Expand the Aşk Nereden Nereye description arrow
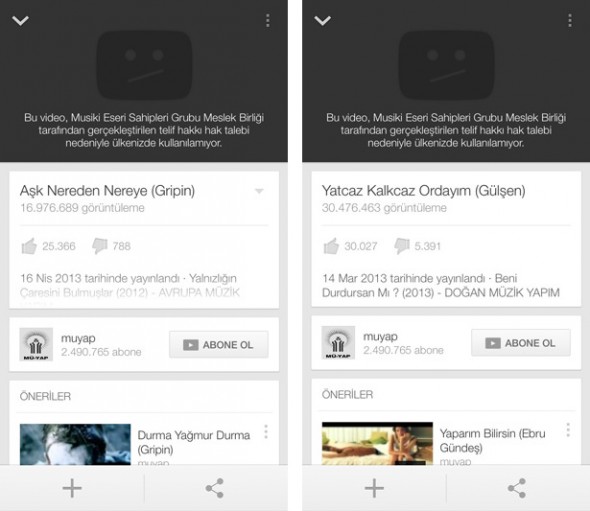 tap(259, 191)
